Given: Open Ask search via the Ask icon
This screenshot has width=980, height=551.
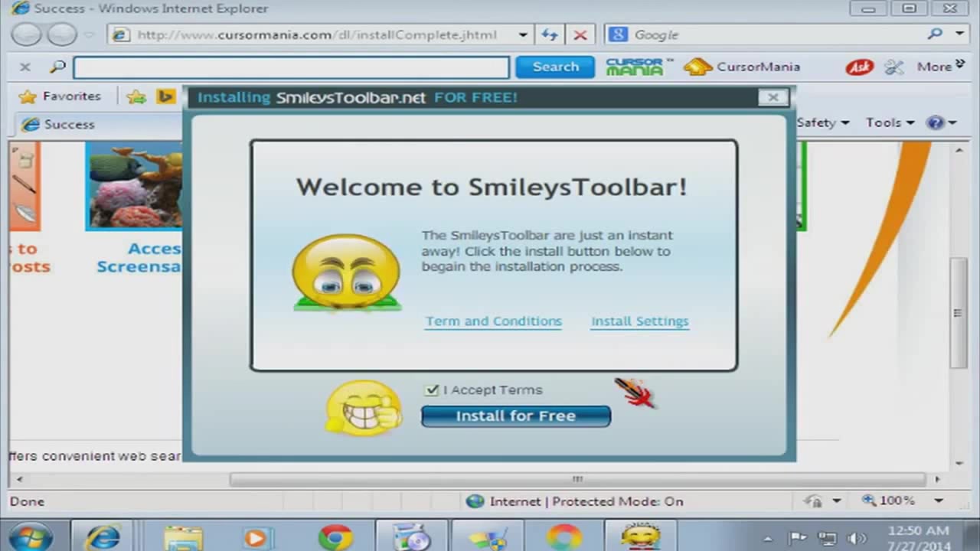Looking at the screenshot, I should tap(859, 67).
